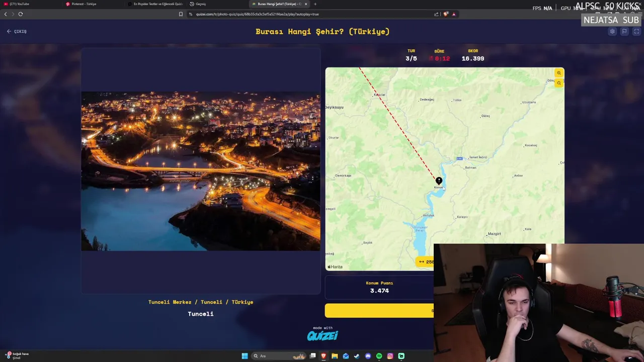Zoom in on the map
This screenshot has height=362, width=644.
(x=558, y=73)
